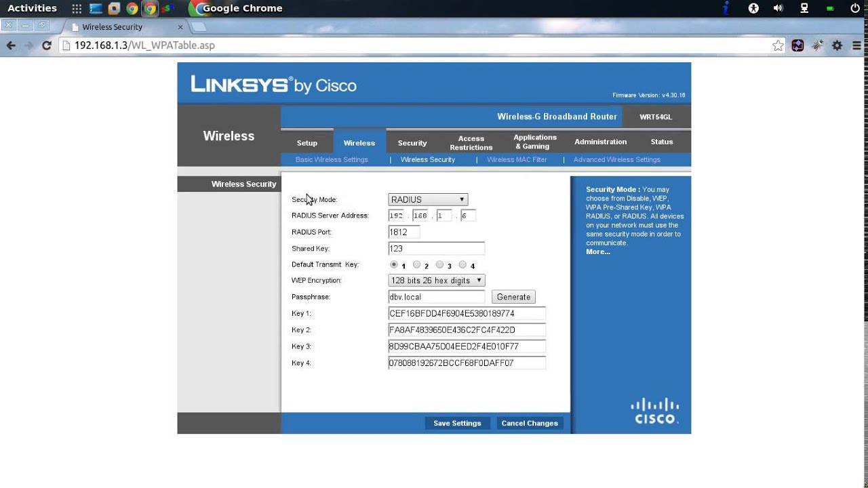Open the Applications & Gaming tab
The height and width of the screenshot is (488, 868).
[535, 142]
